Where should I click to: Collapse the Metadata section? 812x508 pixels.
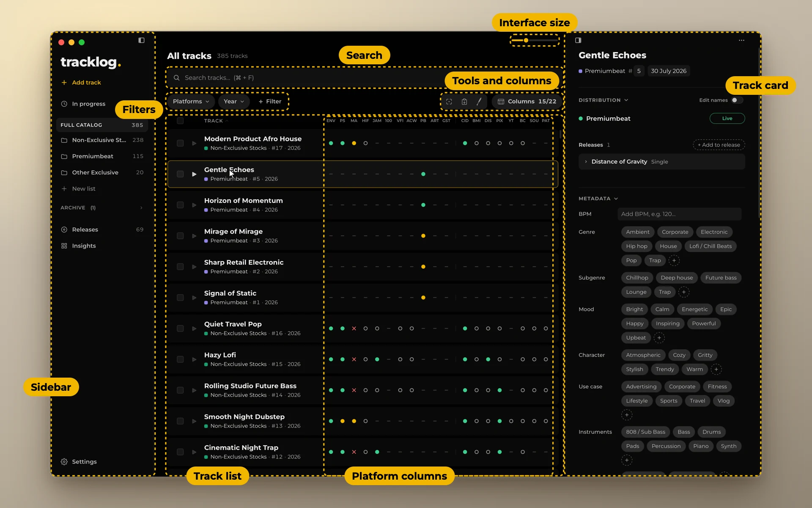point(598,199)
